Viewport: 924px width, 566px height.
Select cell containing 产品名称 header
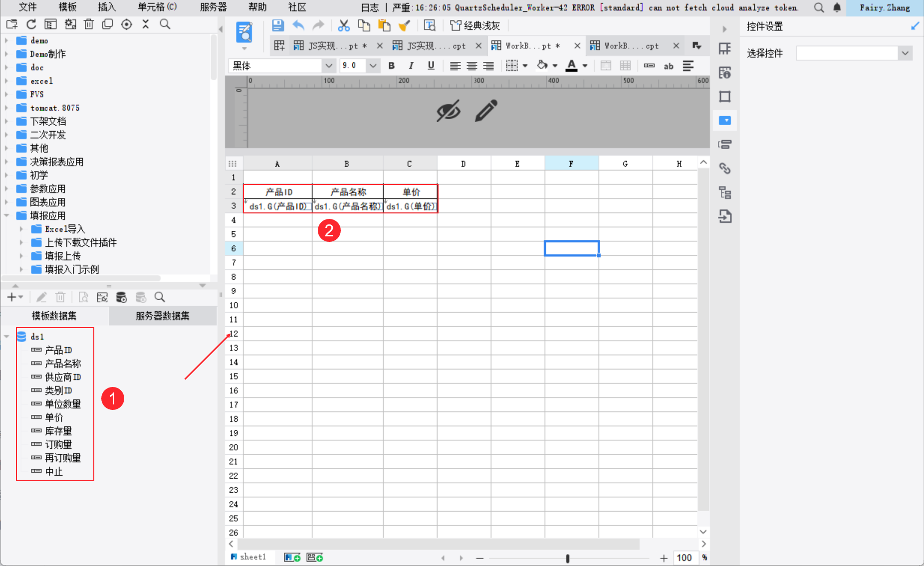(x=348, y=192)
